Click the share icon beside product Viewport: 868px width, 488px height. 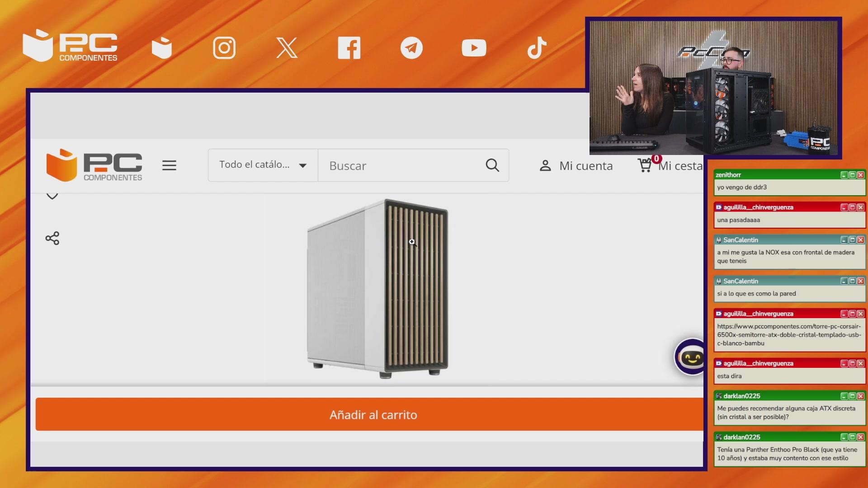tap(52, 238)
